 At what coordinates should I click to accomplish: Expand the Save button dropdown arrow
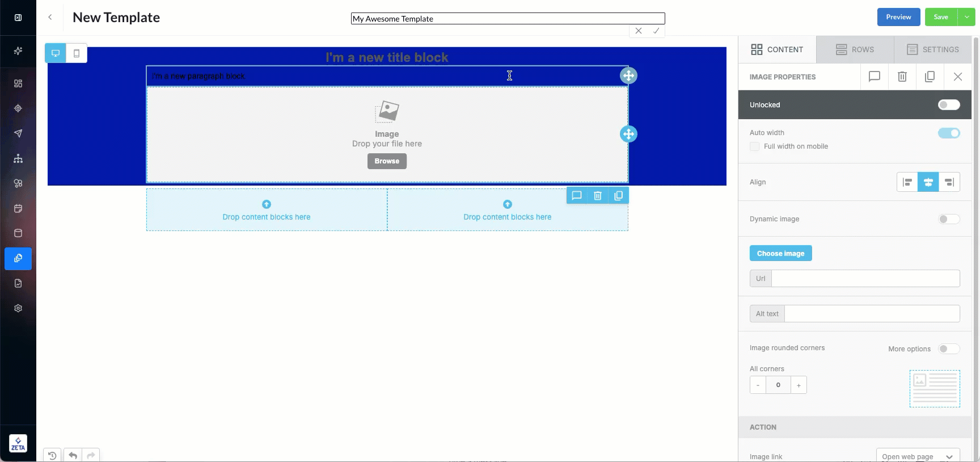966,17
